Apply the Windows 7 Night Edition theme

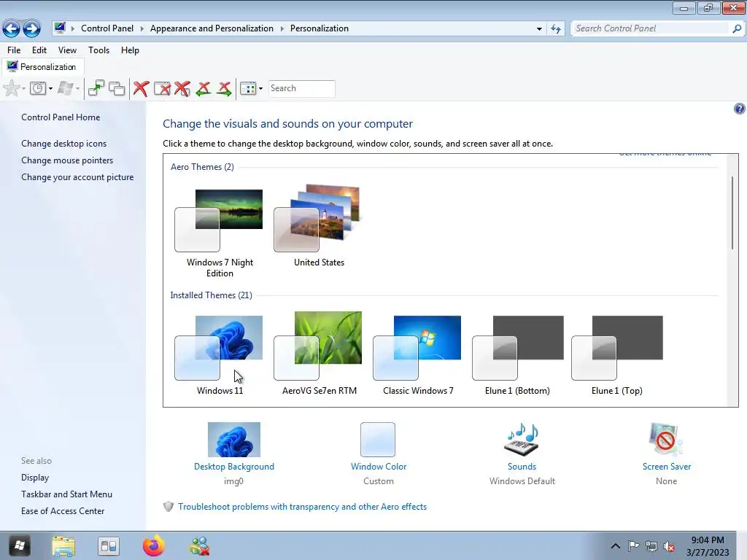point(219,233)
